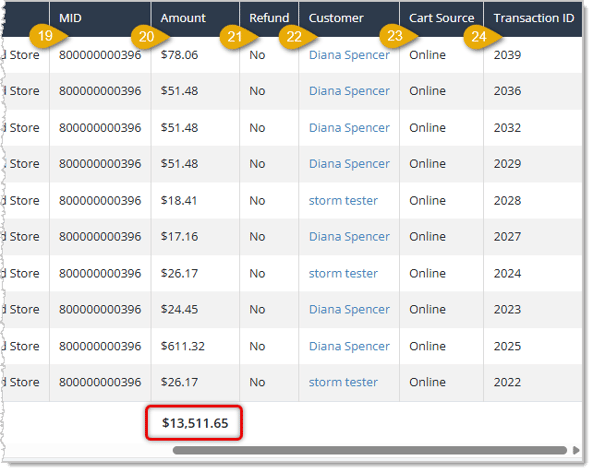Select the $78.06 amount cell

tap(179, 55)
